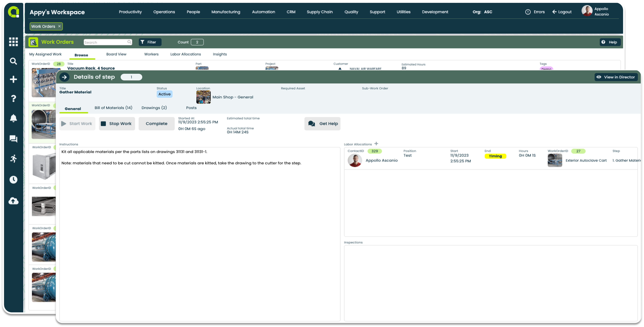The image size is (644, 327).
Task: Switch to the Bill of Materials tab
Action: pos(113,108)
